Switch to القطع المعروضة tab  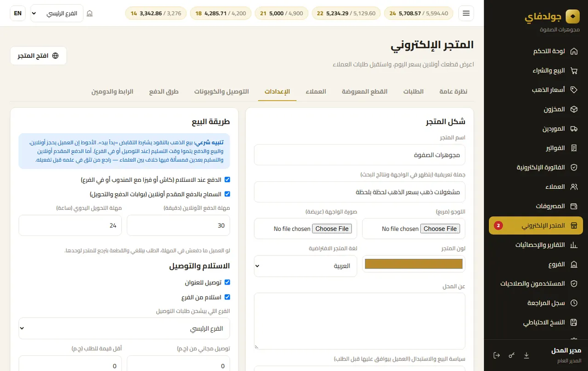pos(365,91)
